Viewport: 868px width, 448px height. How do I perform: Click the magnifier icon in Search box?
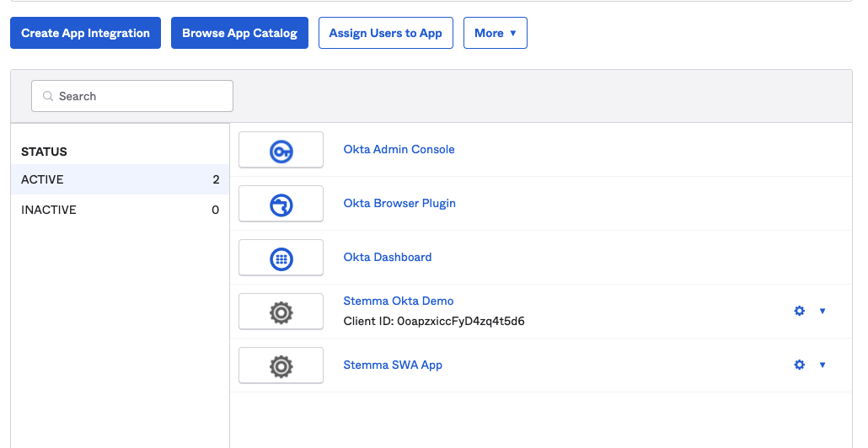(x=48, y=96)
